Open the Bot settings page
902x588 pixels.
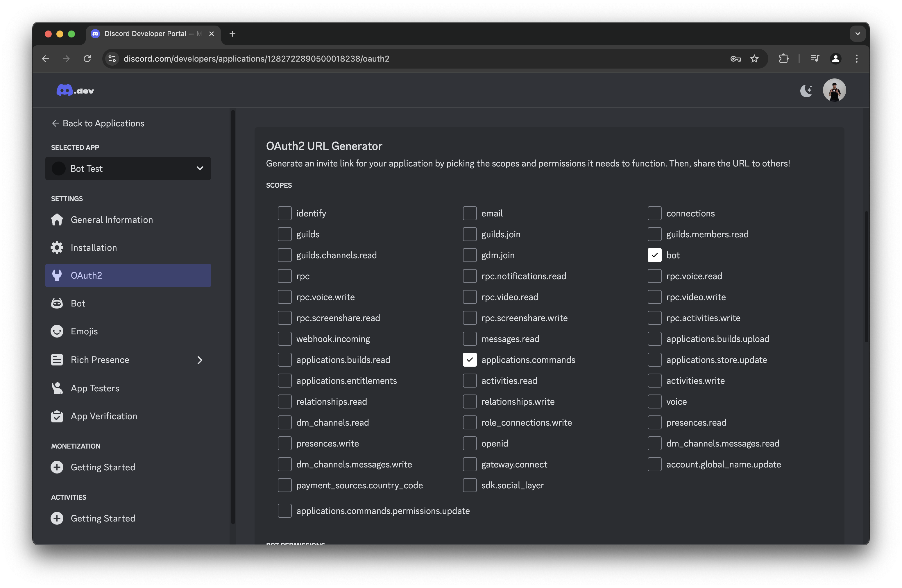78,304
